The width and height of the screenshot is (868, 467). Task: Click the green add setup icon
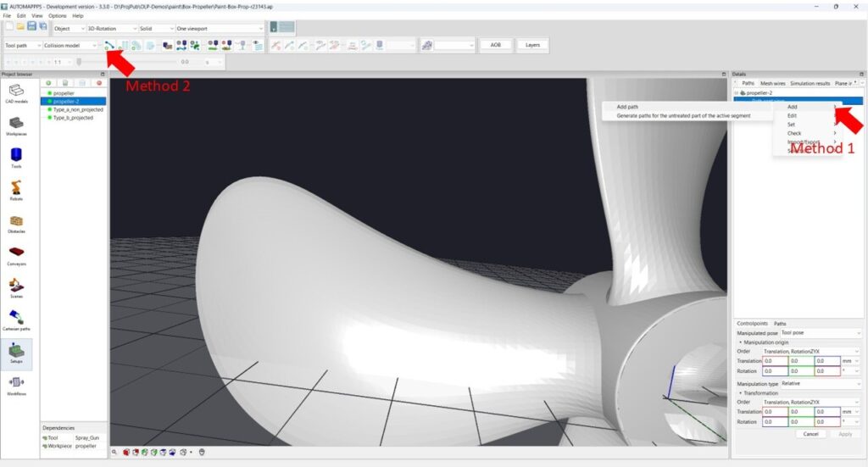pos(48,83)
